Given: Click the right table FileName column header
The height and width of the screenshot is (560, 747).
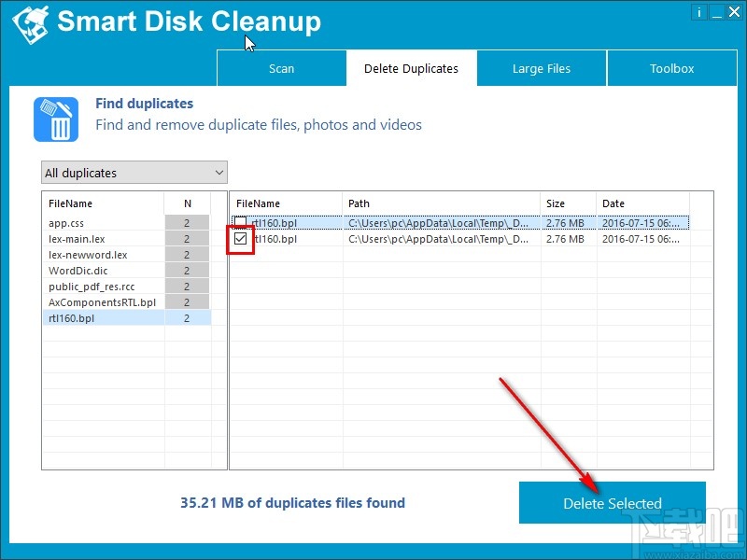Looking at the screenshot, I should coord(286,203).
